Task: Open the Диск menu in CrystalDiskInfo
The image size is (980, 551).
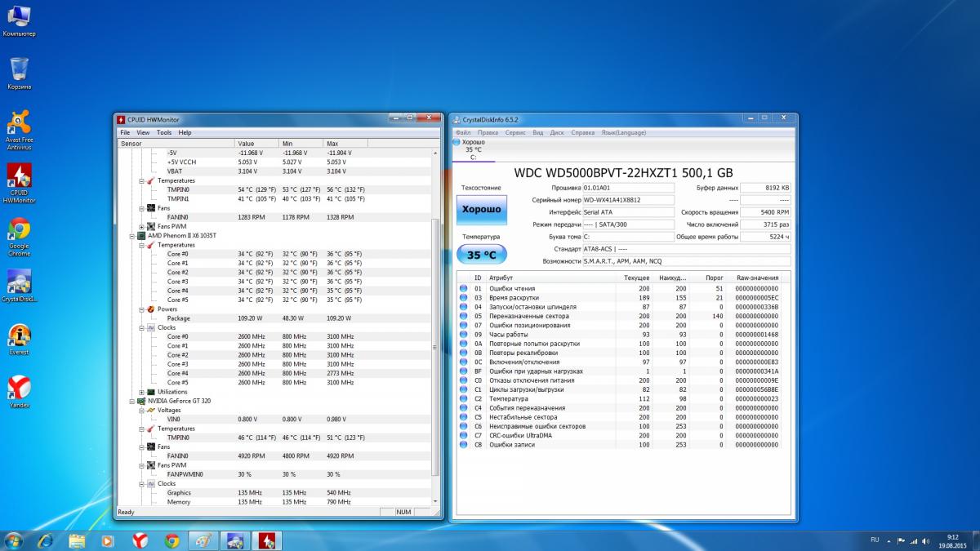Action: pyautogui.click(x=557, y=132)
